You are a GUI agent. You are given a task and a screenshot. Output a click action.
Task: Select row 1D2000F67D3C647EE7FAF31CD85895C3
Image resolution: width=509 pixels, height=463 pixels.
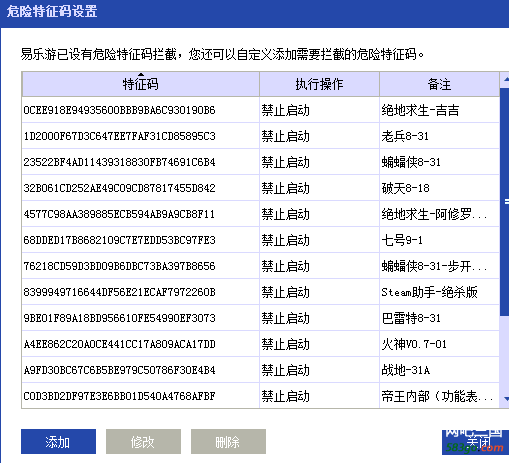coord(260,136)
